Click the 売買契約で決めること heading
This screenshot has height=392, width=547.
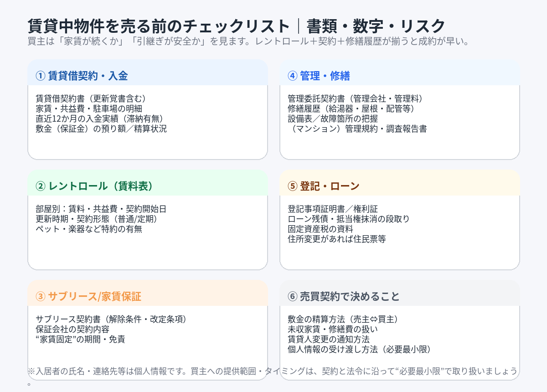350,297
